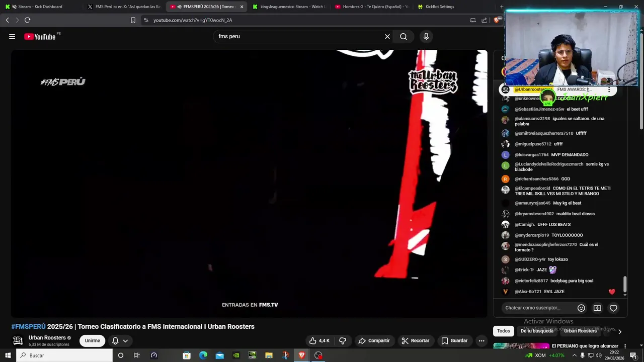Screen dimensions: 644x362
Task: Open Task View in the taskbar
Action: click(136, 355)
